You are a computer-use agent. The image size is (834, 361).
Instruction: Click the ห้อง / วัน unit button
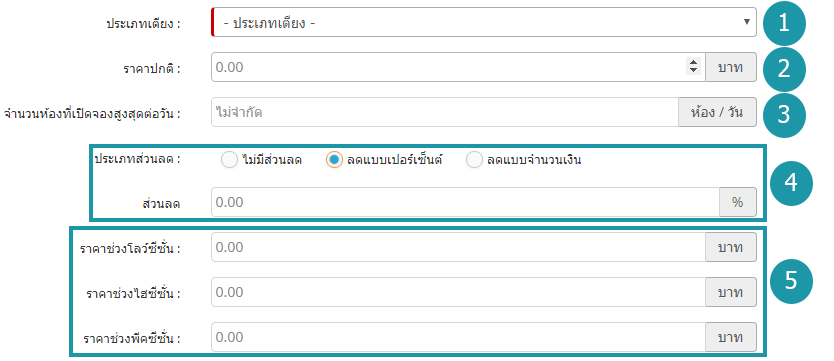click(718, 112)
